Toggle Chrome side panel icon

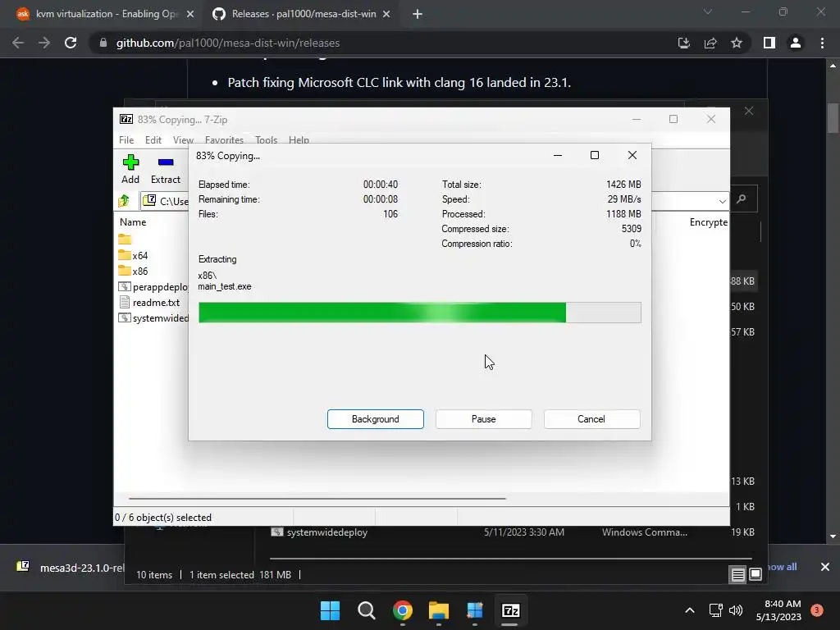coord(769,43)
